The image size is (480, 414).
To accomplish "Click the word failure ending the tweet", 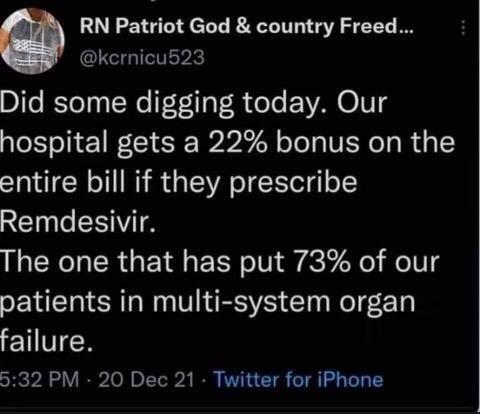I will [46, 341].
